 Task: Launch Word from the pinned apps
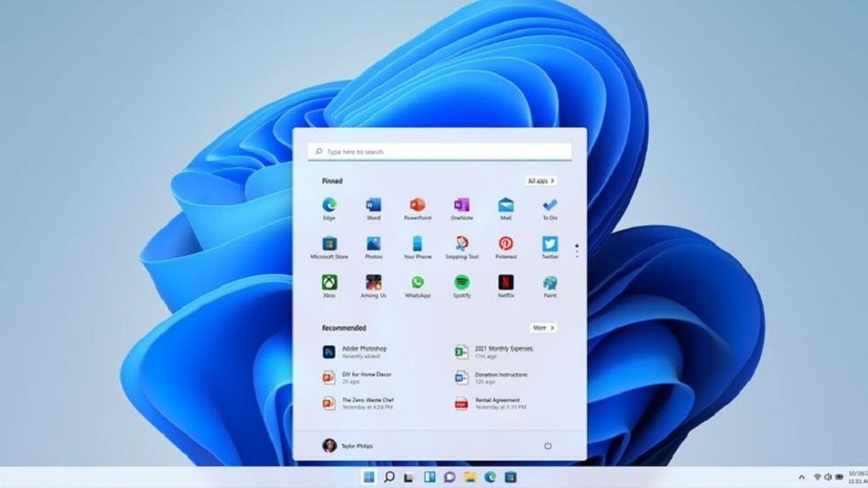[x=374, y=208]
